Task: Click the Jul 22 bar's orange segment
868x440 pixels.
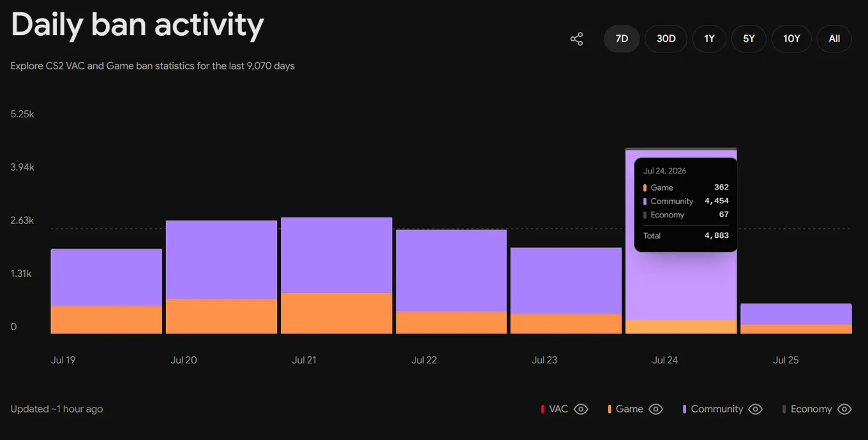Action: click(451, 323)
